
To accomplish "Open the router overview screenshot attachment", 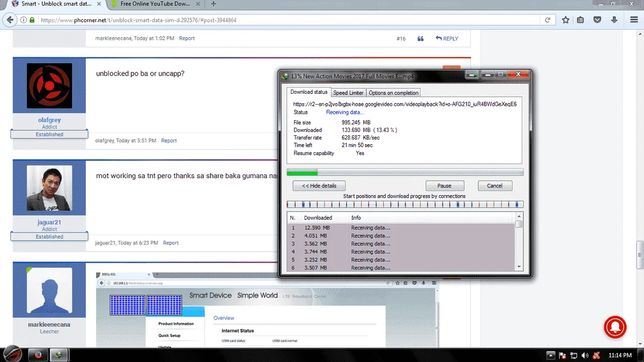I will point(267,310).
